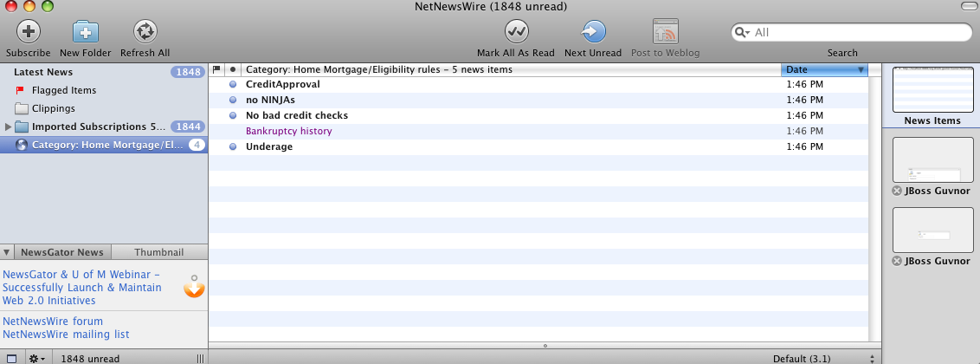Open the no NINJAs news item

(538, 100)
